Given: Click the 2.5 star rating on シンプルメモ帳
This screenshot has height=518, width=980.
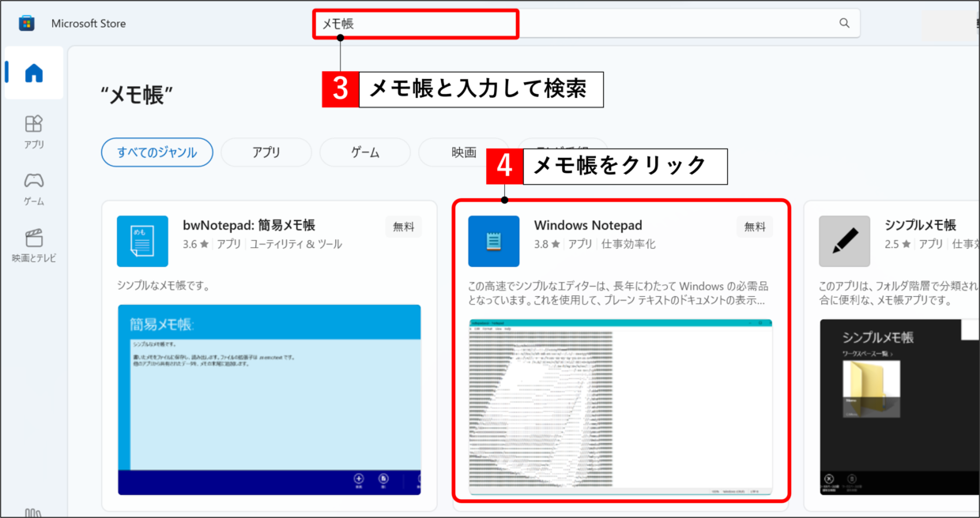Looking at the screenshot, I should pyautogui.click(x=898, y=245).
